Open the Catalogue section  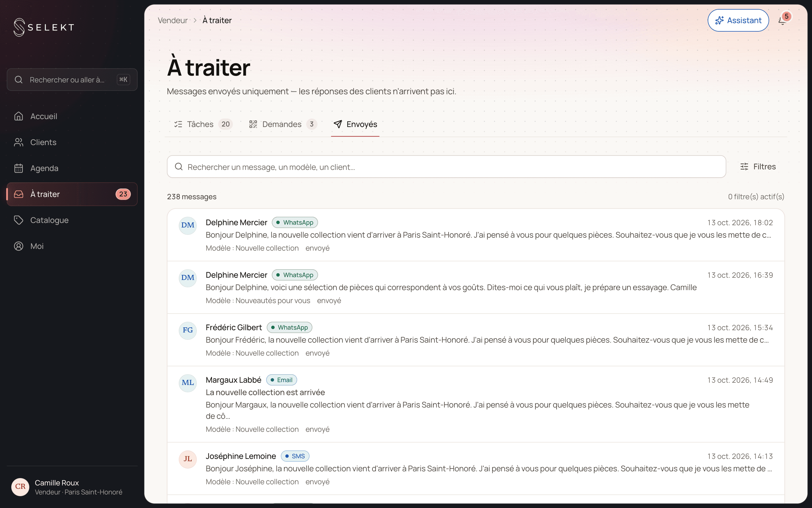72,220
